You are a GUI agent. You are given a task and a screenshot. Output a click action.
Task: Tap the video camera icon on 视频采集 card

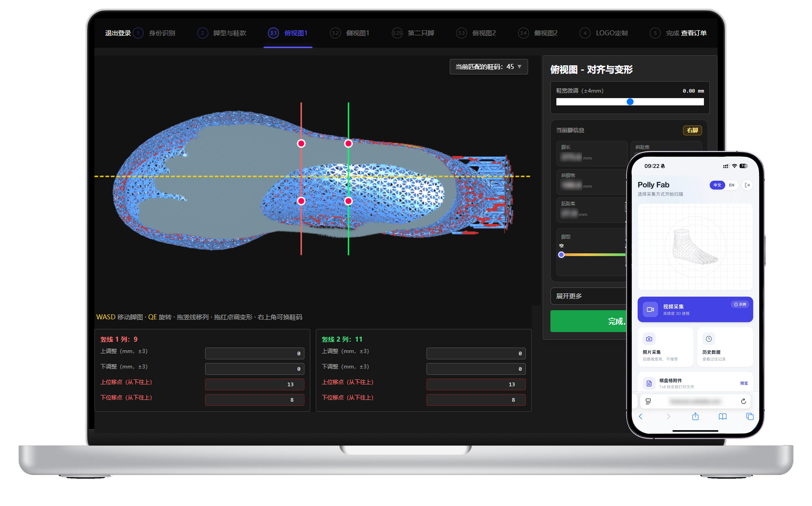pos(650,310)
